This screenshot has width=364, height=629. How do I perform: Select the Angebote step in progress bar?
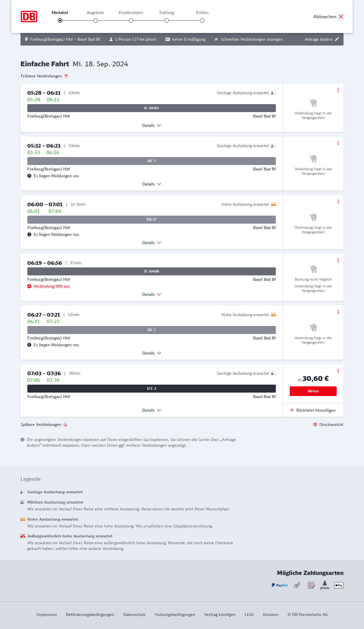click(96, 20)
